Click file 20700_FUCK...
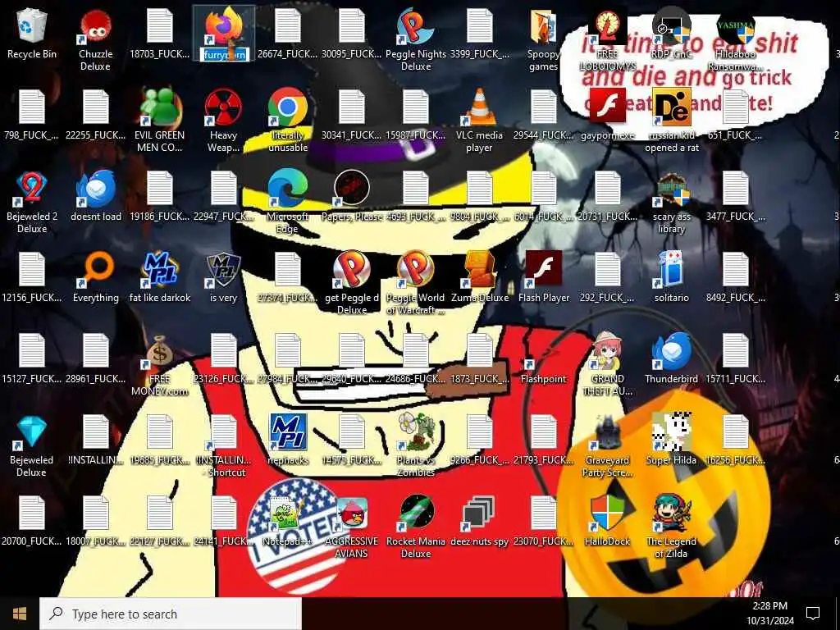This screenshot has width=840, height=630. coord(32,514)
